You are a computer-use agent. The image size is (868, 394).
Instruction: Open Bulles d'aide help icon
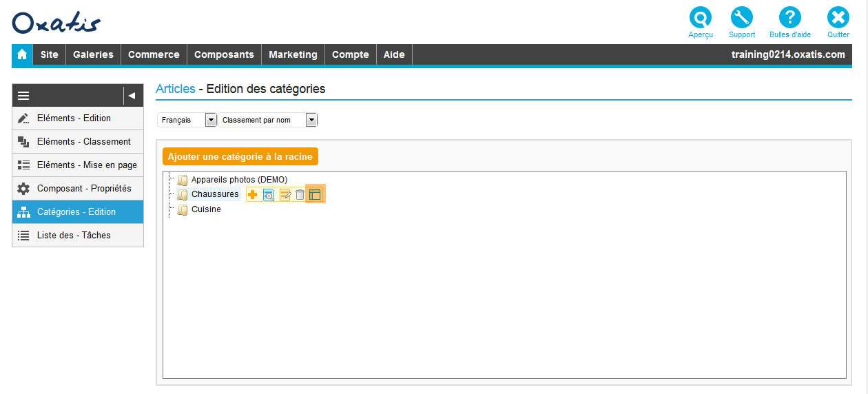[789, 18]
